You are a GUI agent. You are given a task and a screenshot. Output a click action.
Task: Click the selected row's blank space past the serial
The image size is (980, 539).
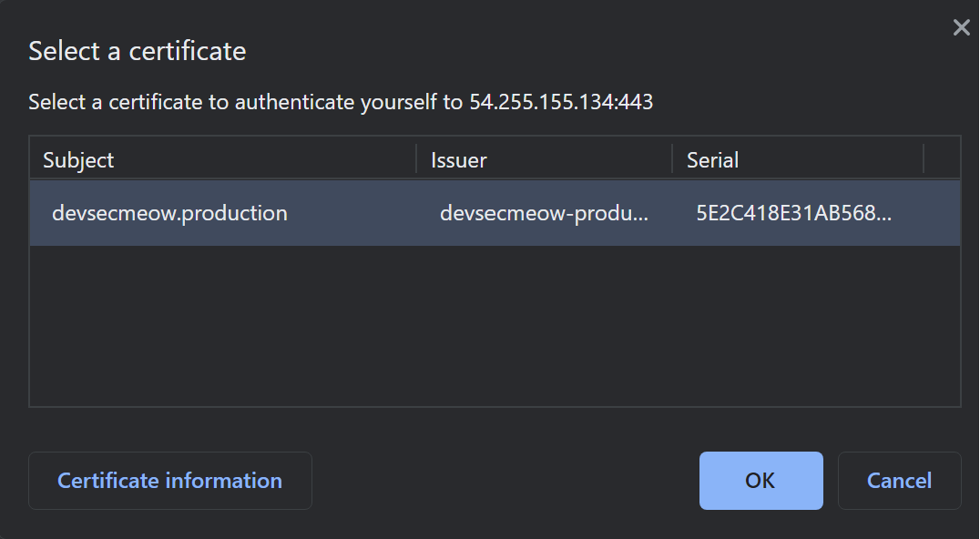[934, 213]
